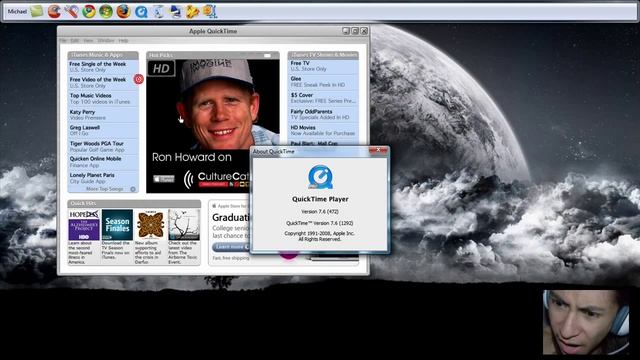Open the green folder icon beside Michael
640x360 pixels.
click(37, 11)
